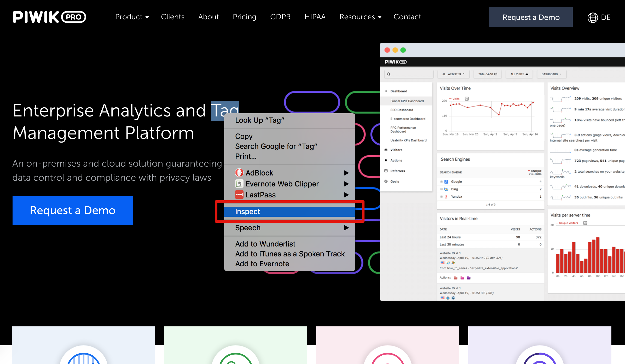
Task: Choose Look Up "Tag" from context menu
Action: [290, 120]
